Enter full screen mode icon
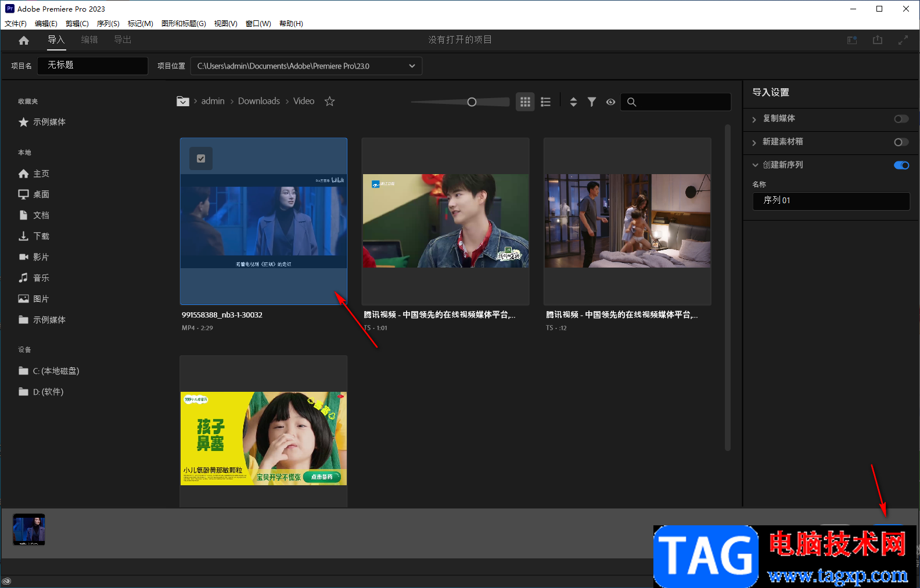This screenshot has width=920, height=588. 903,40
